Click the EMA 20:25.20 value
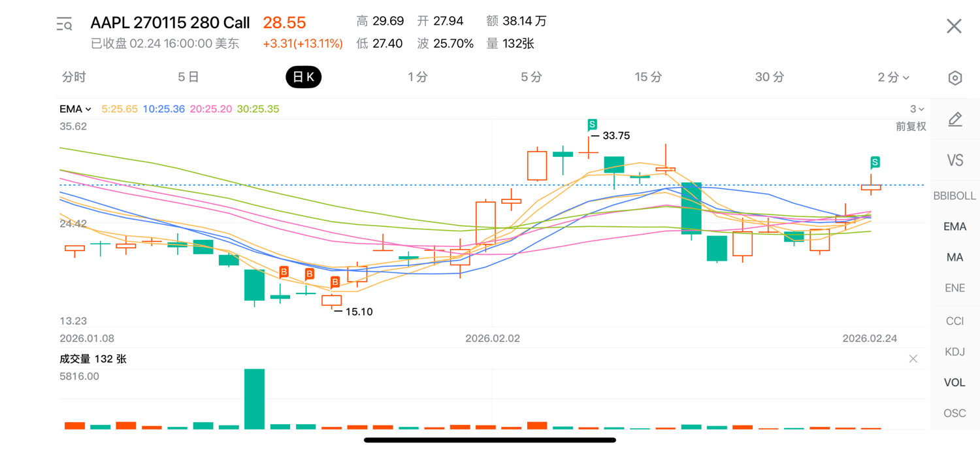980x451 pixels. coord(211,109)
